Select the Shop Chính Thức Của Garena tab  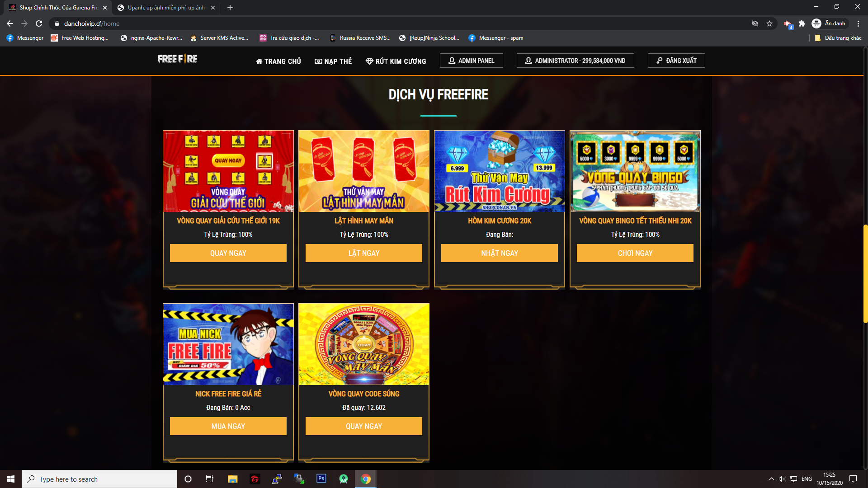pos(58,8)
